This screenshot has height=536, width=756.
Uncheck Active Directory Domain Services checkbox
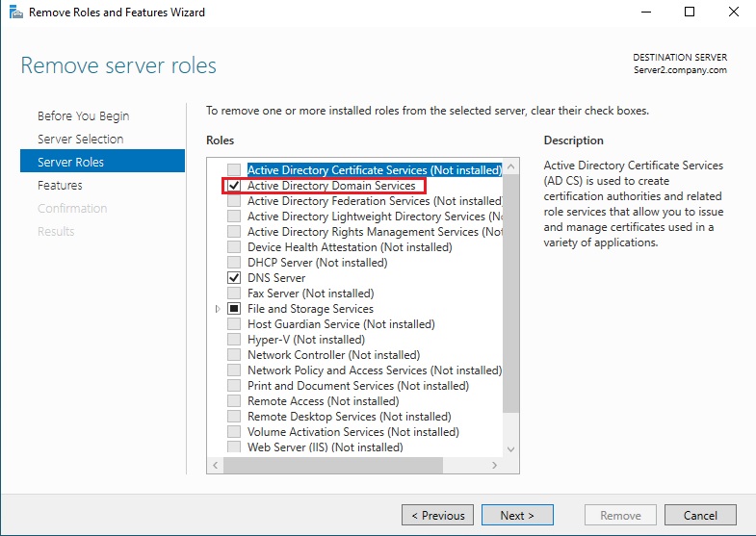(x=234, y=186)
